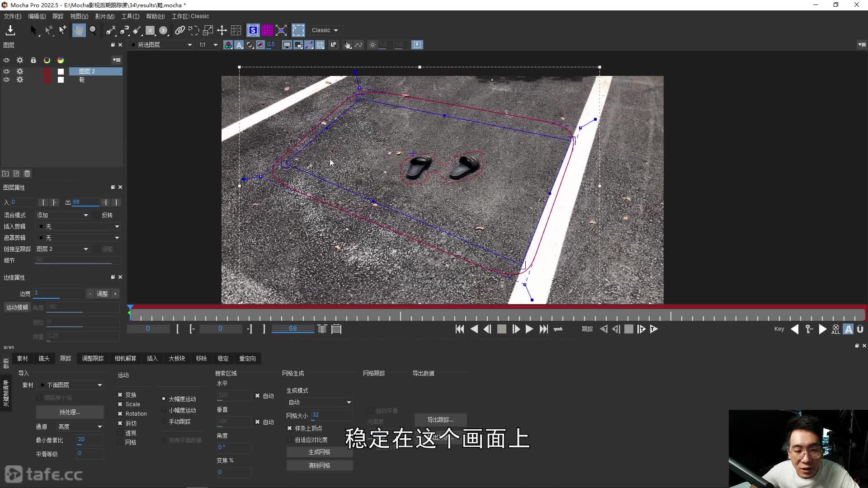Open the 通道 亮度 dropdown
This screenshot has width=868, height=488.
[x=80, y=427]
